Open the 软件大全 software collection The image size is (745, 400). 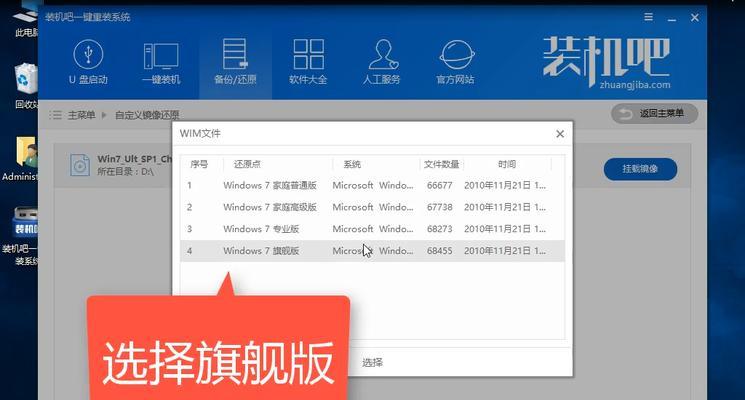pos(308,62)
